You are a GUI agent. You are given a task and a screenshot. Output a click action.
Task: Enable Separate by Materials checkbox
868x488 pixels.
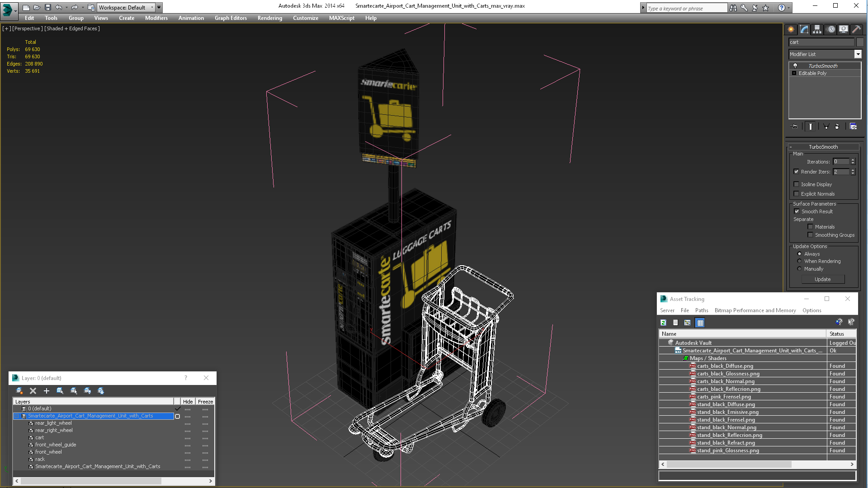[x=810, y=227]
